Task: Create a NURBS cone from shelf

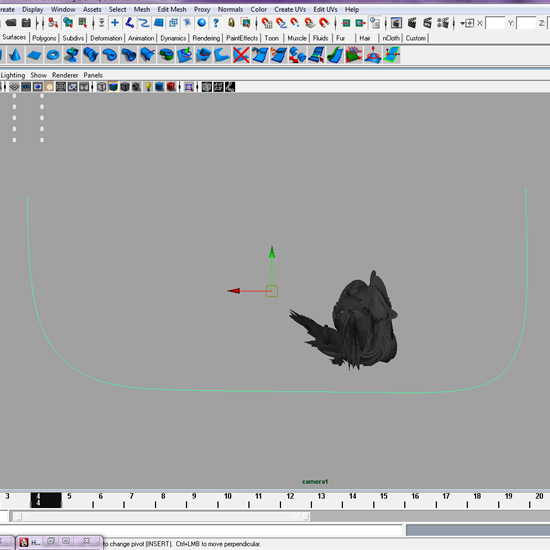Action: click(15, 55)
